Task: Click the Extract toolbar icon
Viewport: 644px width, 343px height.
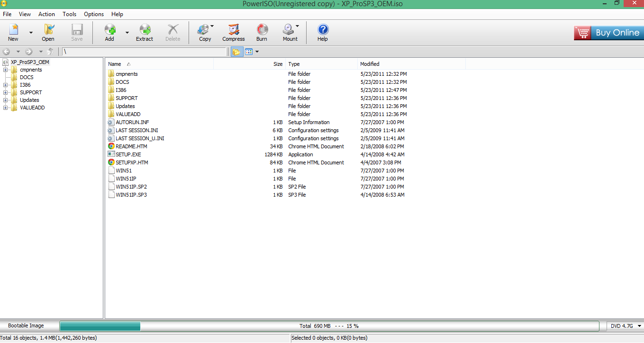Action: pyautogui.click(x=145, y=30)
